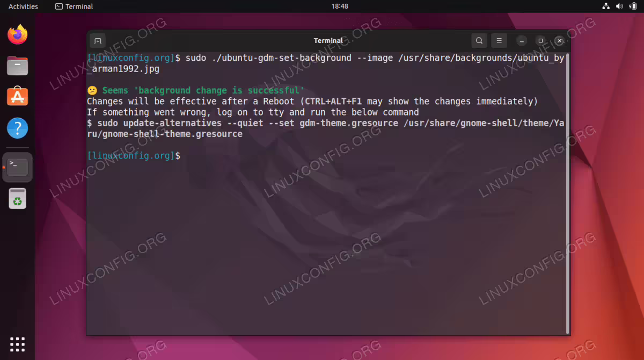
Task: Click the volume icon in top bar
Action: [x=619, y=6]
